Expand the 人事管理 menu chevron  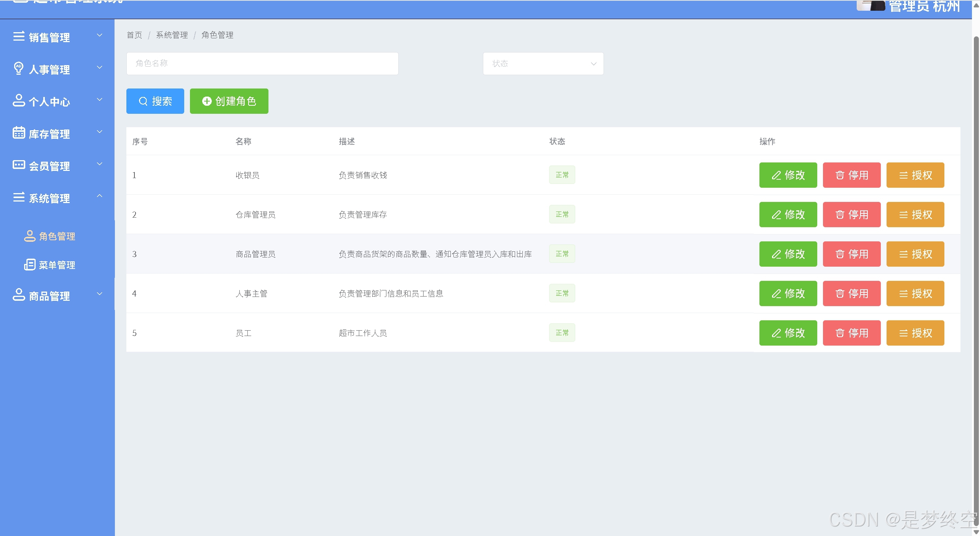point(100,67)
